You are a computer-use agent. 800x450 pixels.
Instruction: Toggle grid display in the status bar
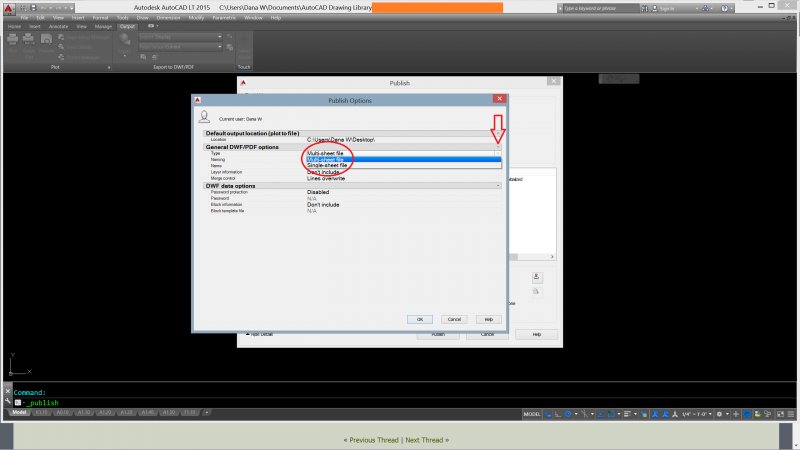point(548,414)
